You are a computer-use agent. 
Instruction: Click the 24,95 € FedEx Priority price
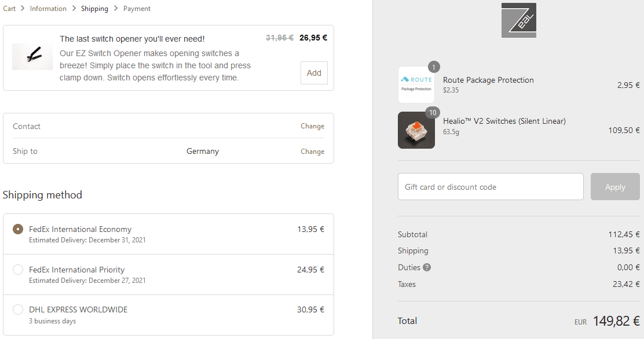310,270
